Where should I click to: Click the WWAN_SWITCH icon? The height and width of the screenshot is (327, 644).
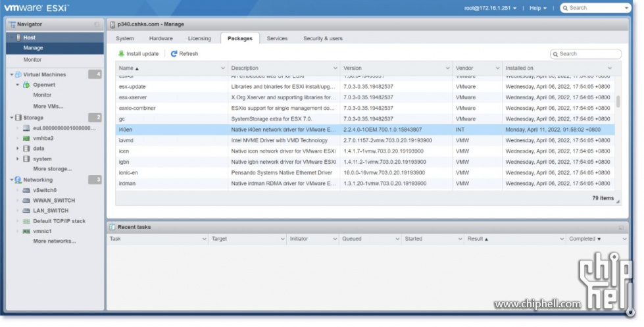click(26, 201)
